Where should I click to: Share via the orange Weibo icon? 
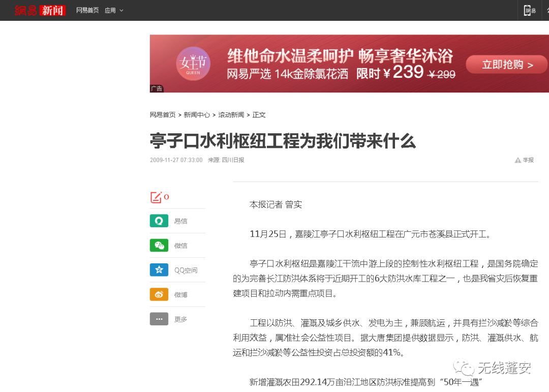[159, 294]
